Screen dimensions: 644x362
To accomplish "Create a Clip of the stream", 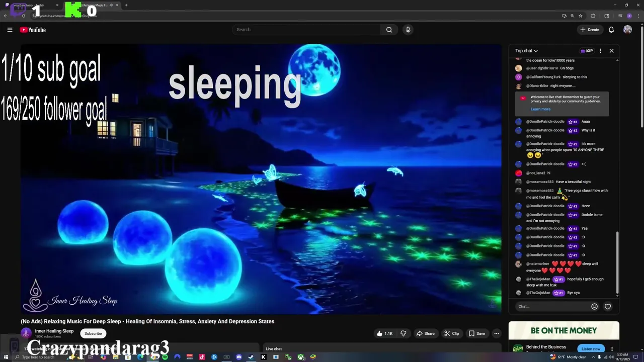I will (451, 333).
